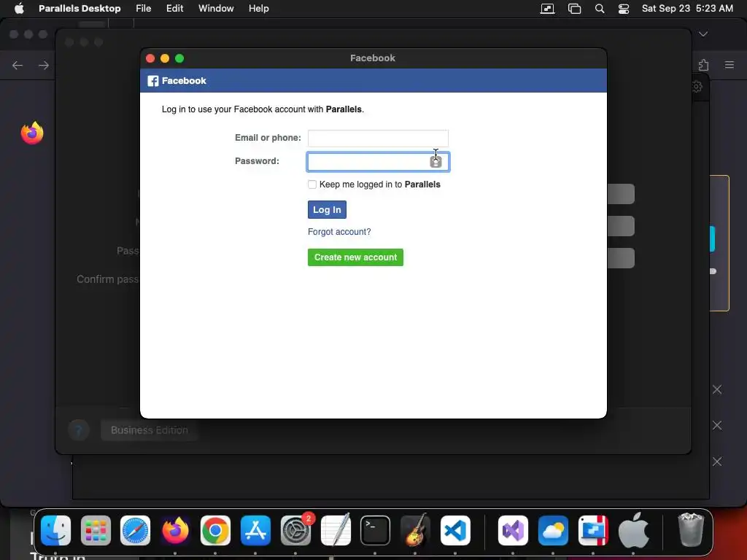
Task: Expand the tab list chevron in the browser
Action: 703,34
